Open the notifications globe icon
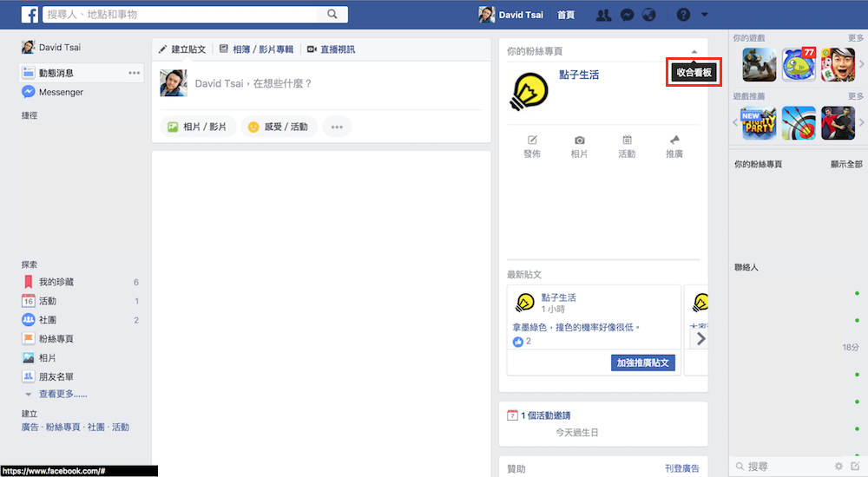The width and height of the screenshot is (868, 477). pyautogui.click(x=648, y=15)
